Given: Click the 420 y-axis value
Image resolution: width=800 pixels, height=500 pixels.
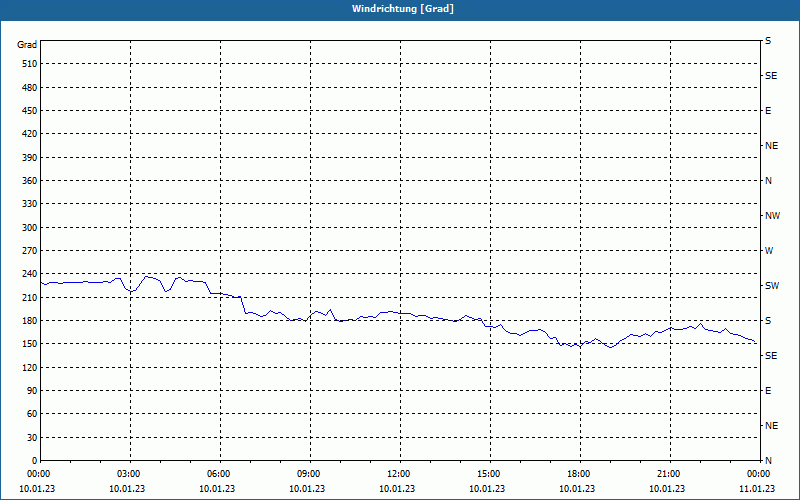Looking at the screenshot, I should click(x=30, y=134).
